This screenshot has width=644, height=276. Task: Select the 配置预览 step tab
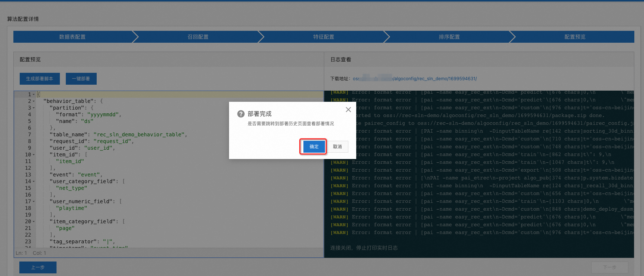point(574,37)
